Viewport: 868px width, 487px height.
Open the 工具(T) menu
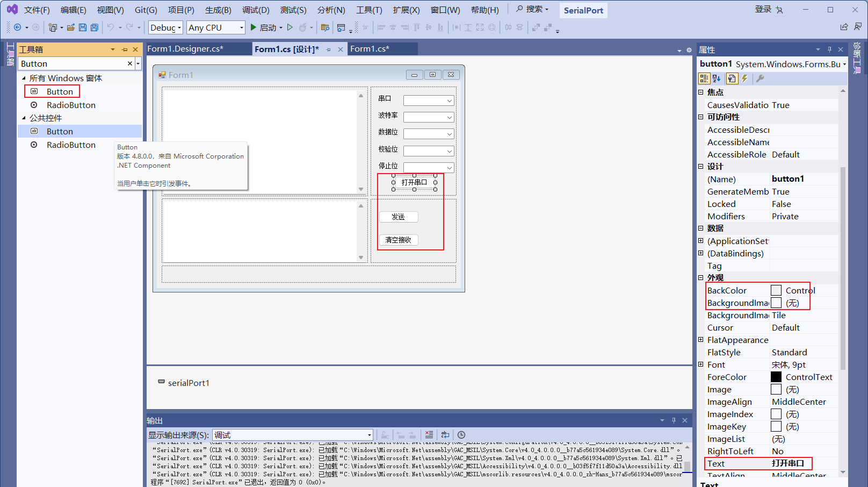pyautogui.click(x=369, y=10)
